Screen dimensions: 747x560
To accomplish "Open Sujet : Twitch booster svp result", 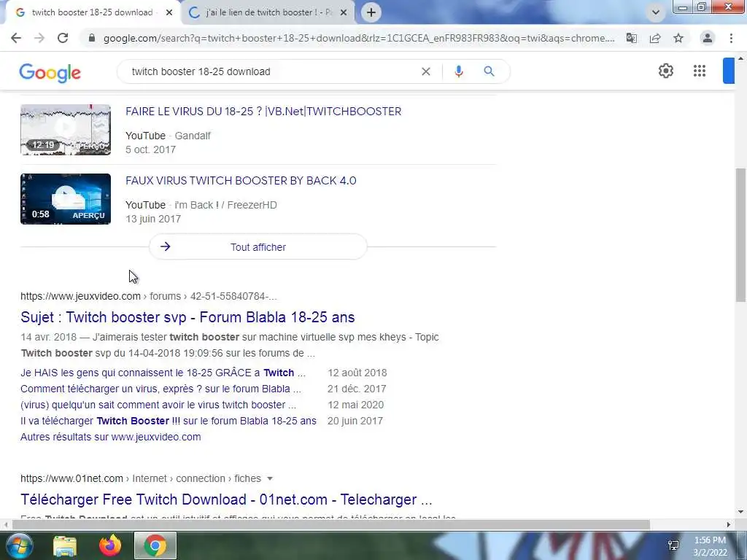I will tap(187, 317).
